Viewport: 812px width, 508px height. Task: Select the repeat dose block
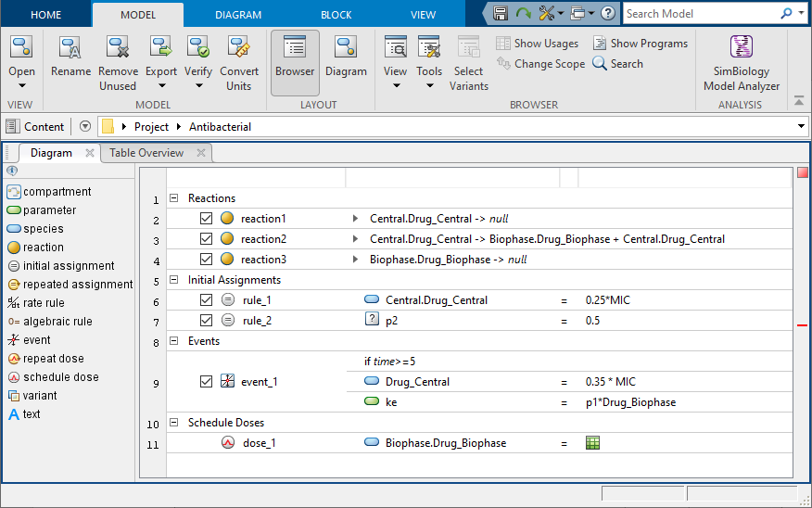[45, 359]
